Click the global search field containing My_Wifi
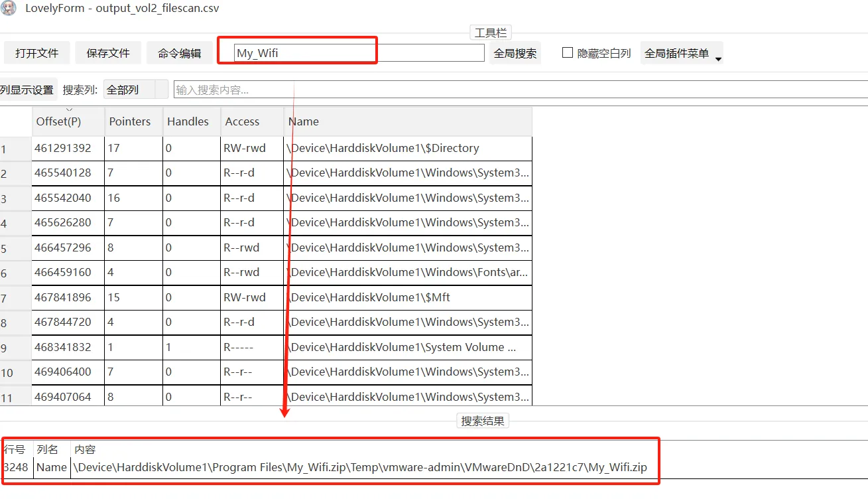Image resolution: width=868 pixels, height=499 pixels. coord(359,53)
